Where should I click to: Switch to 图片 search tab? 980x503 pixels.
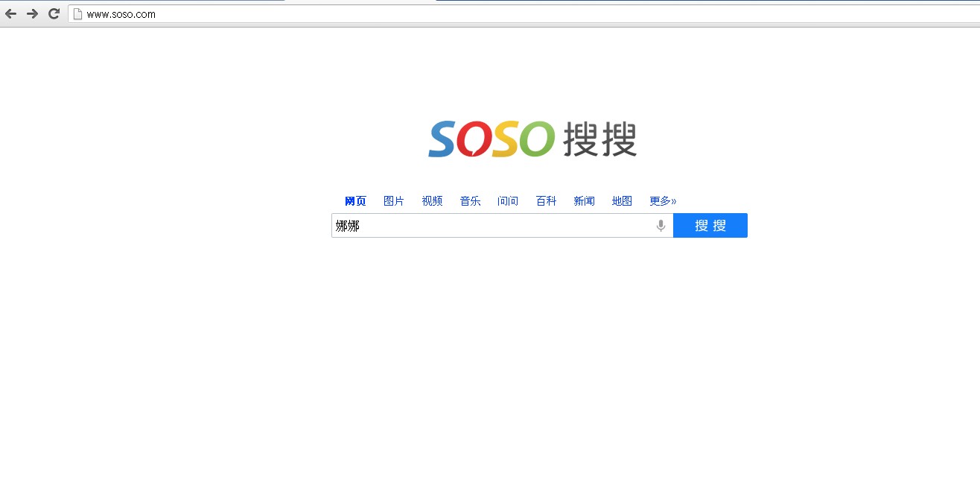pyautogui.click(x=394, y=201)
